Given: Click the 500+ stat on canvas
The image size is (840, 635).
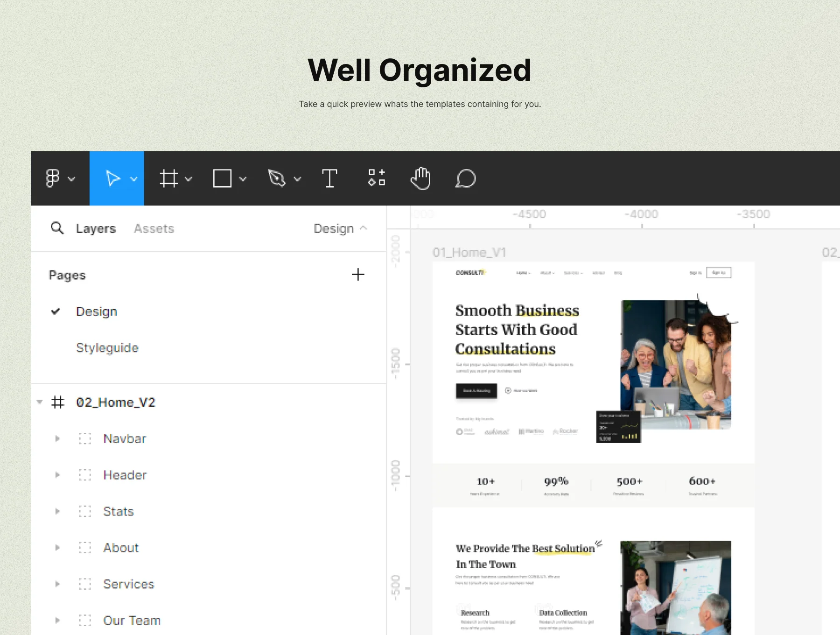Looking at the screenshot, I should pos(630,481).
